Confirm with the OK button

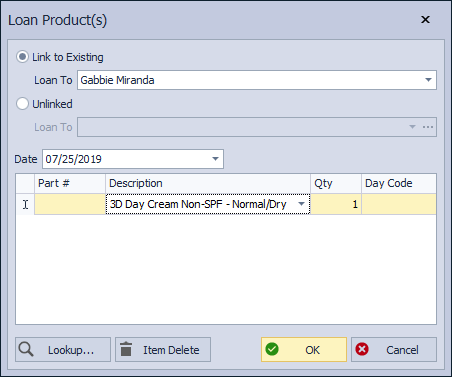[304, 350]
